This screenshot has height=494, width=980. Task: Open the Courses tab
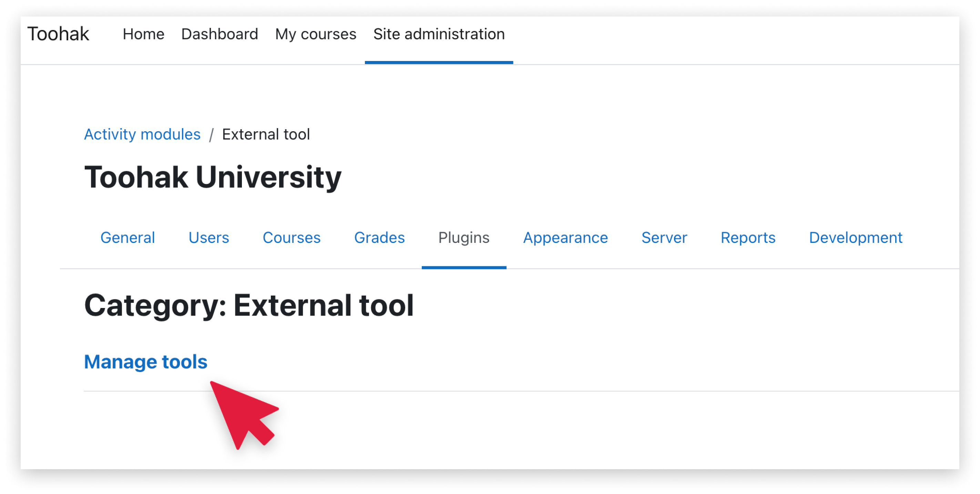(292, 238)
